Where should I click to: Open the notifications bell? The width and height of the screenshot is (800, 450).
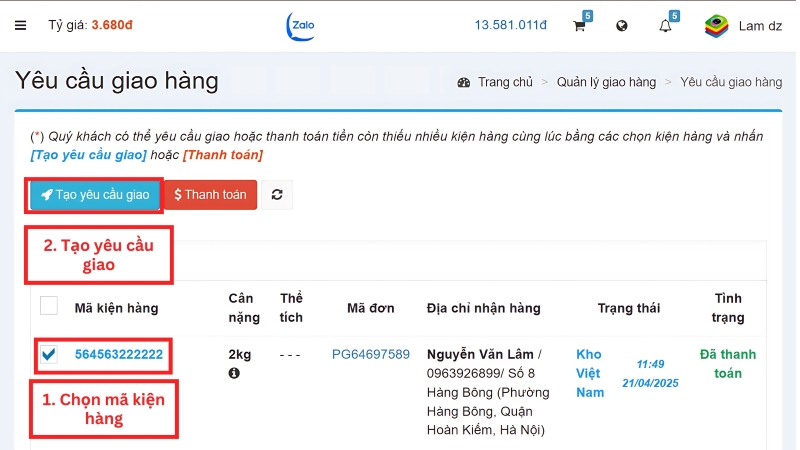click(665, 26)
